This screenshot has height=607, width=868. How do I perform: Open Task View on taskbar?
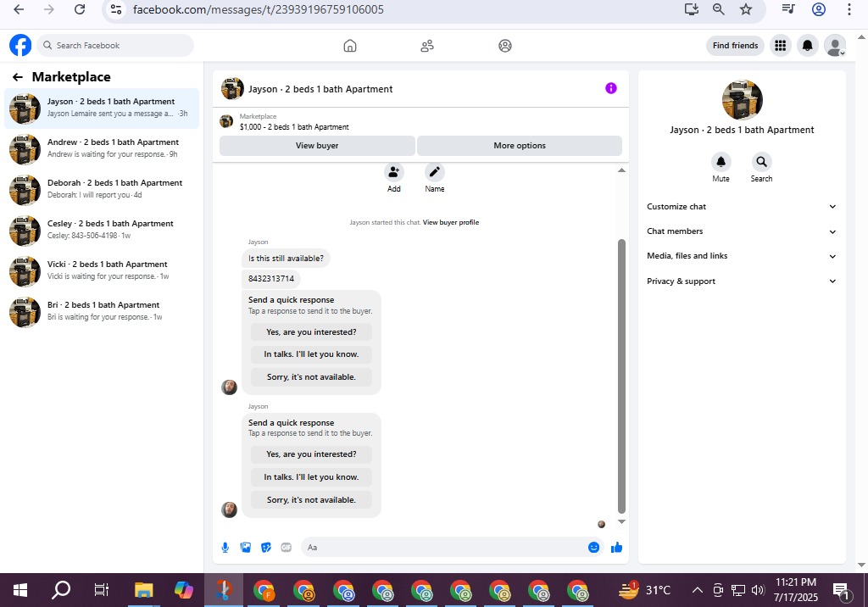102,590
